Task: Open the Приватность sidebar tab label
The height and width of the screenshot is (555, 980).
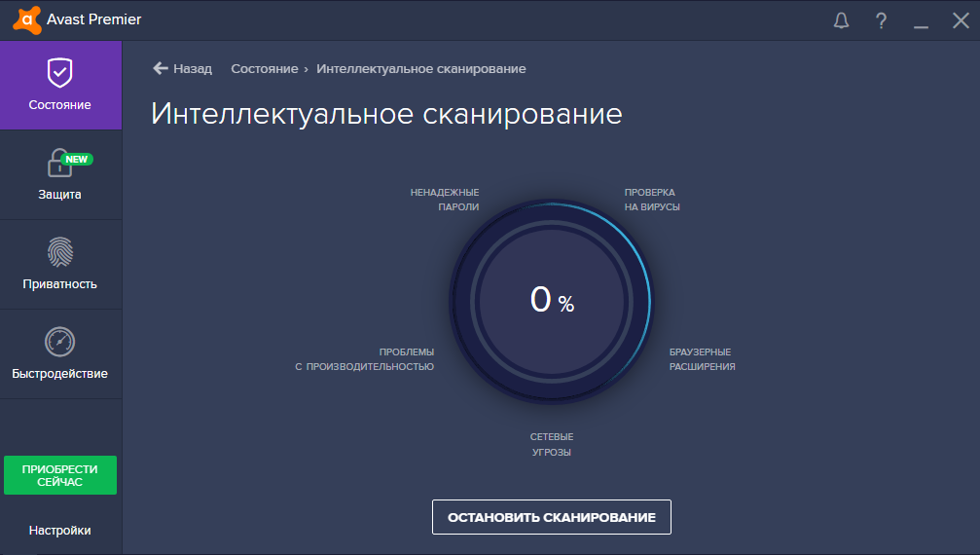Action: tap(60, 283)
